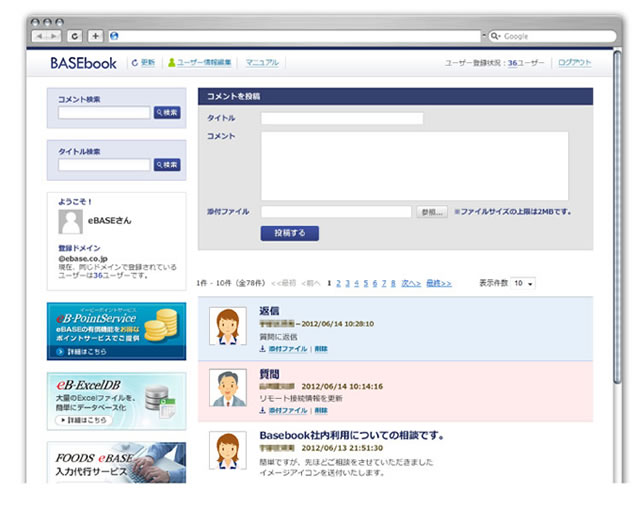Reload the page with browser refresh button
Image resolution: width=640 pixels, height=508 pixels.
click(x=74, y=36)
